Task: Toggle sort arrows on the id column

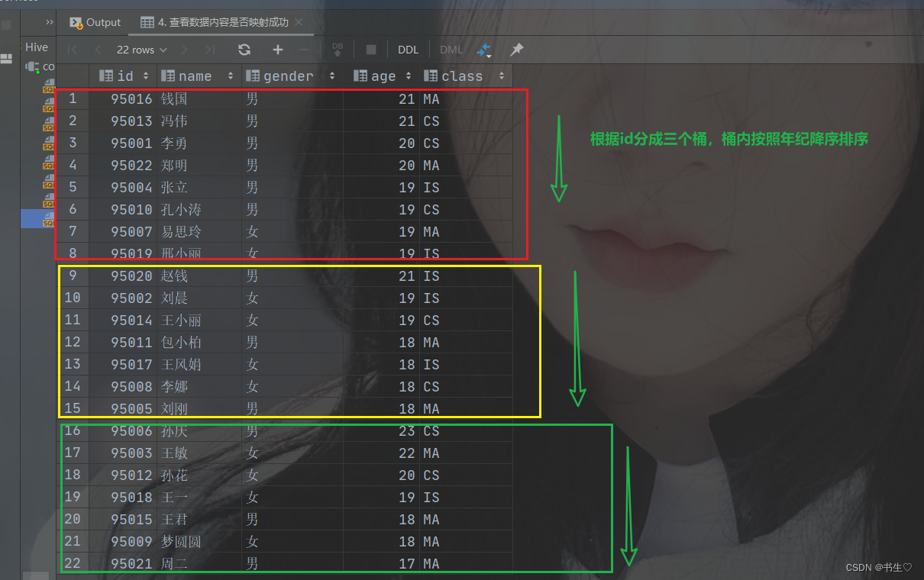Action: (x=145, y=76)
